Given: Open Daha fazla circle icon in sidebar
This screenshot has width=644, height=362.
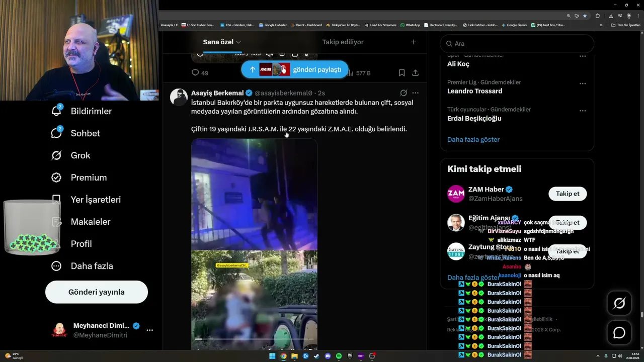Looking at the screenshot, I should [56, 266].
